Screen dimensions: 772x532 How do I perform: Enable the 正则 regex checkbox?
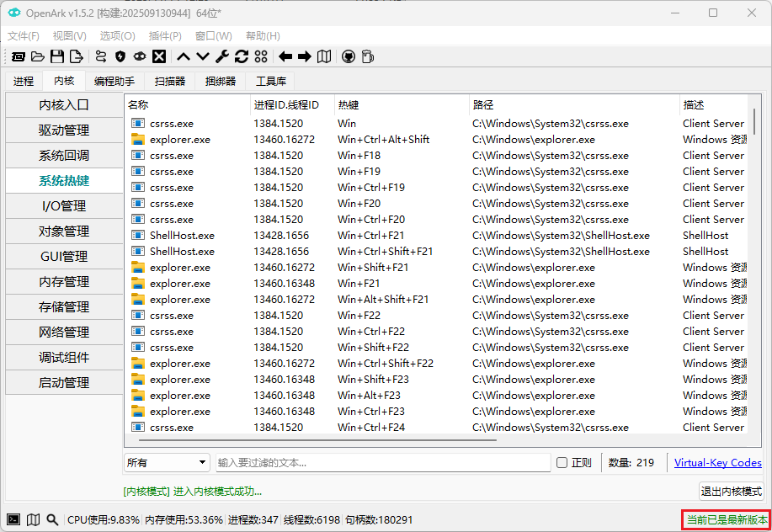562,463
